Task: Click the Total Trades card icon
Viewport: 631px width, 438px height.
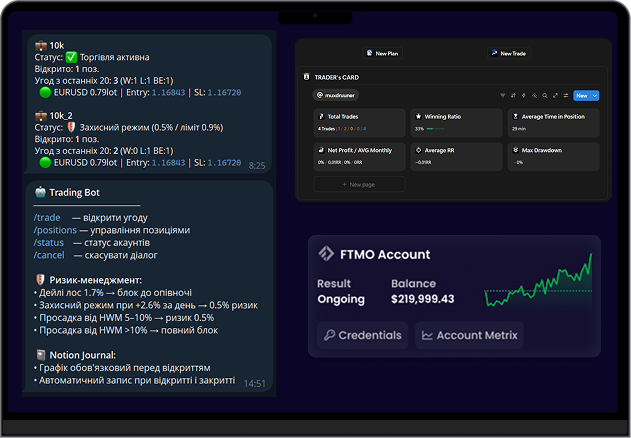Action: [x=321, y=116]
